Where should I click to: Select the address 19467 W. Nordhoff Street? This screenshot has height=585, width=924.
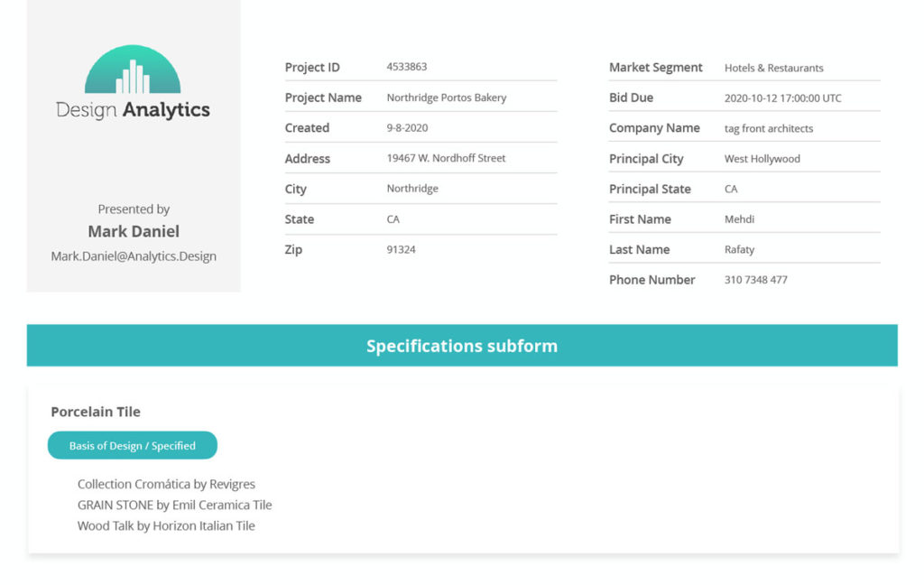click(x=446, y=158)
